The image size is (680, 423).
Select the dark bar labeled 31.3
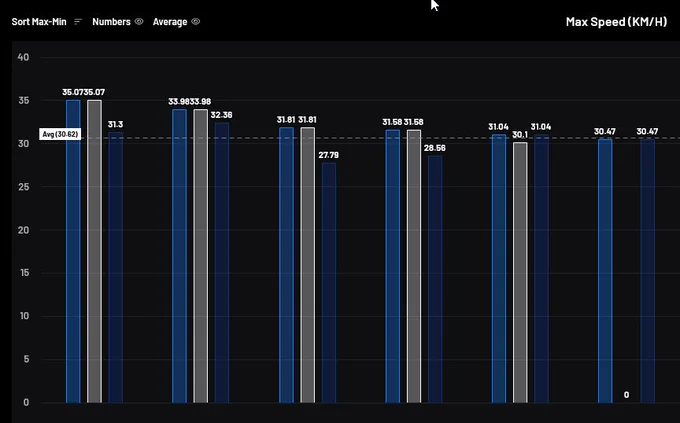point(116,267)
